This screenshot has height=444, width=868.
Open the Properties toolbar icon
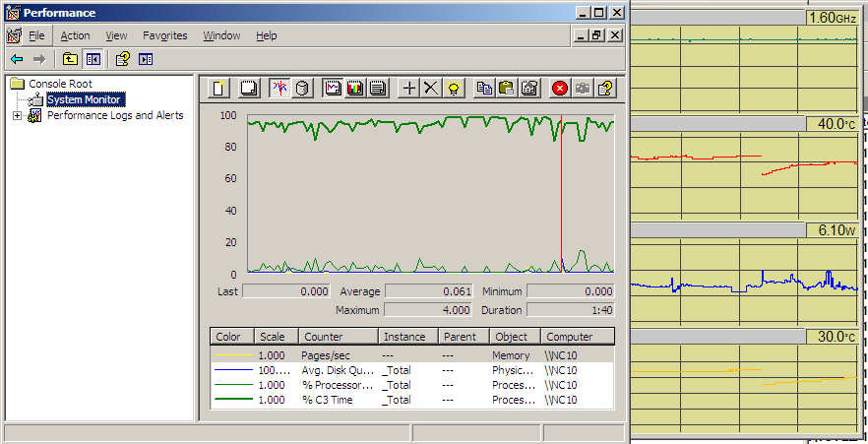tap(529, 89)
